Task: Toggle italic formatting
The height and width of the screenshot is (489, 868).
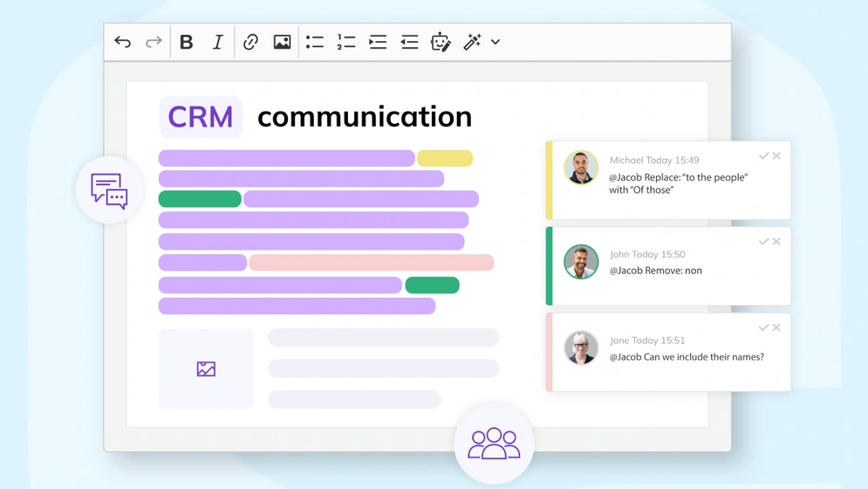Action: pyautogui.click(x=217, y=42)
